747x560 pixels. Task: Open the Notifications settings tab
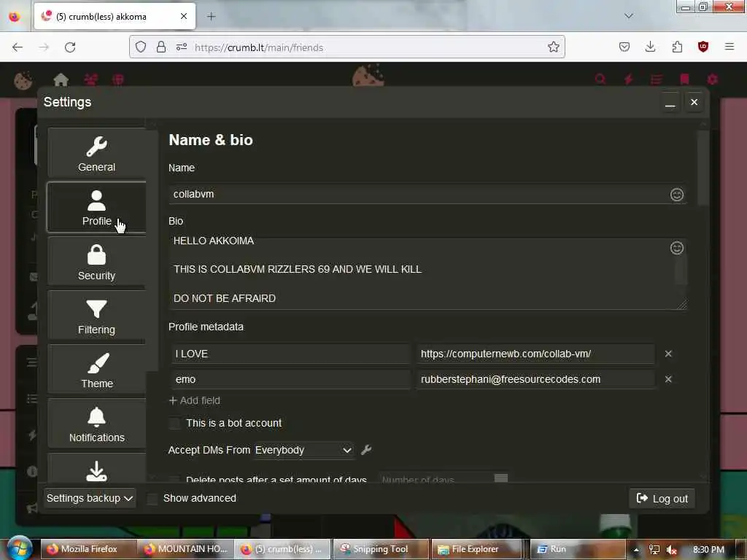tap(97, 424)
